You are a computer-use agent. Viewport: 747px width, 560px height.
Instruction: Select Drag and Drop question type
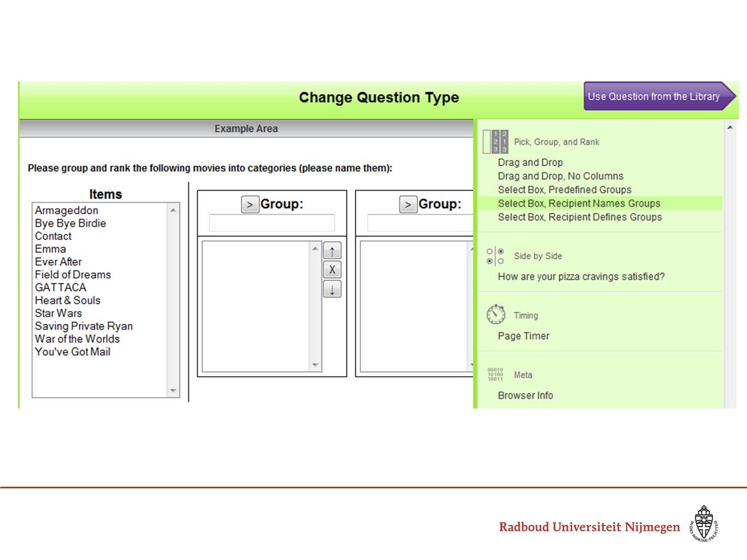530,162
